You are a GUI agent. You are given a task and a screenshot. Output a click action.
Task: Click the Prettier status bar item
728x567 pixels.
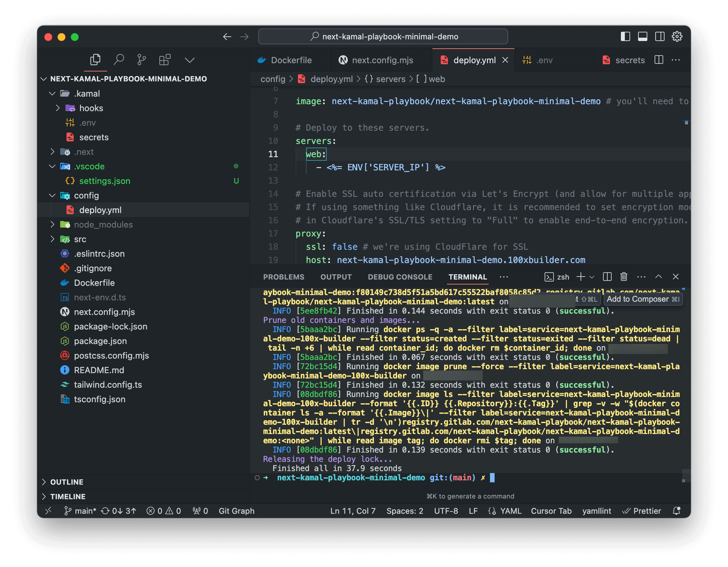(641, 511)
